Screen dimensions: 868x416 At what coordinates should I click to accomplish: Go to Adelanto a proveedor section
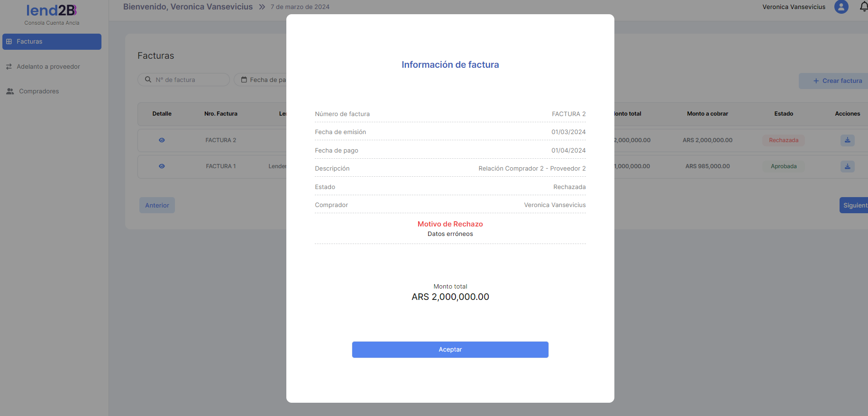(48, 67)
